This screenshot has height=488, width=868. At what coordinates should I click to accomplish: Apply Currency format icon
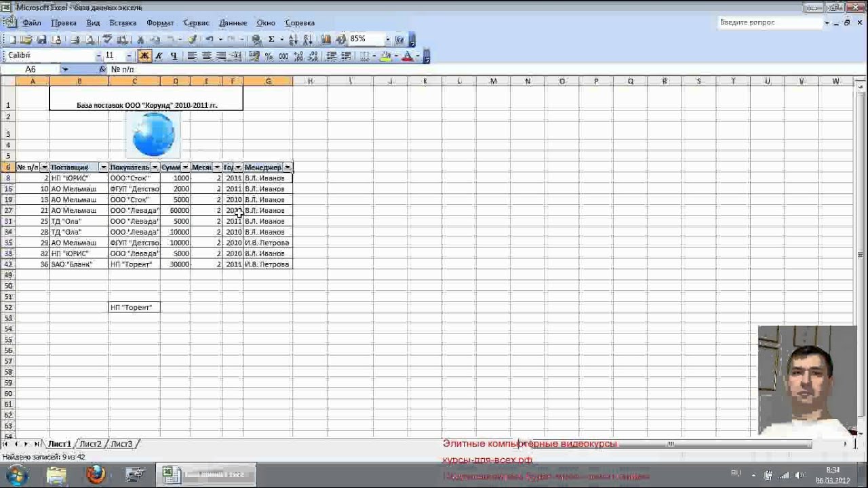coord(254,56)
